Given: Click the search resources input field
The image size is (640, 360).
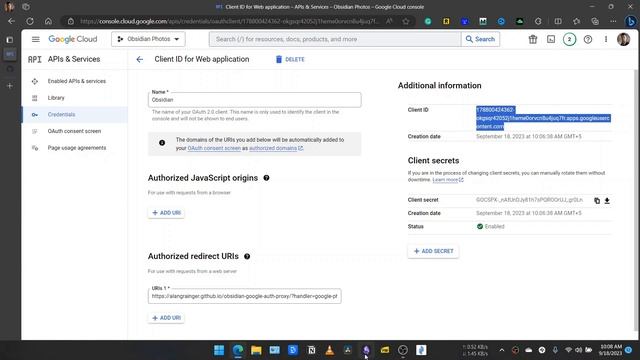Looking at the screenshot, I should pyautogui.click(x=335, y=39).
